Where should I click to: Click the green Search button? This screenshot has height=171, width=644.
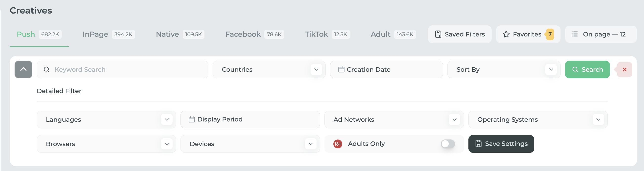tap(587, 69)
